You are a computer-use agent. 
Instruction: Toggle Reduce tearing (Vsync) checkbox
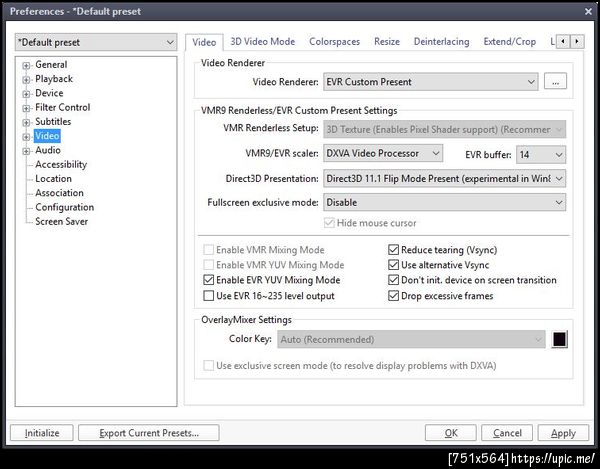click(x=442, y=250)
